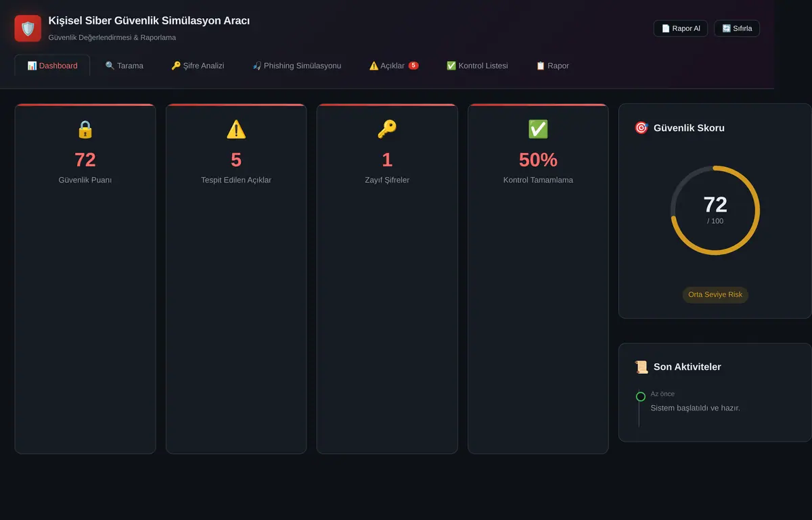
Task: Click the Güvenlik Skoru heading
Action: click(689, 128)
